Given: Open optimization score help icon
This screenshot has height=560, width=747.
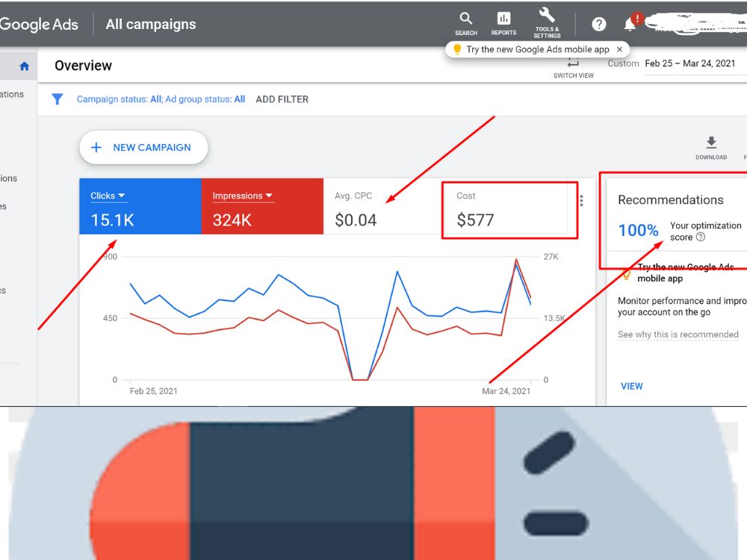Looking at the screenshot, I should click(701, 237).
